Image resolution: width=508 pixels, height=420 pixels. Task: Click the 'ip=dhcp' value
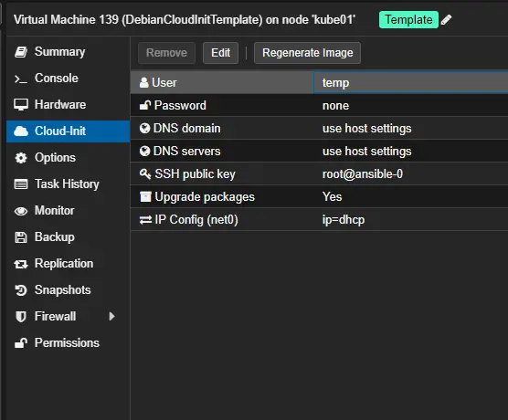click(x=344, y=220)
